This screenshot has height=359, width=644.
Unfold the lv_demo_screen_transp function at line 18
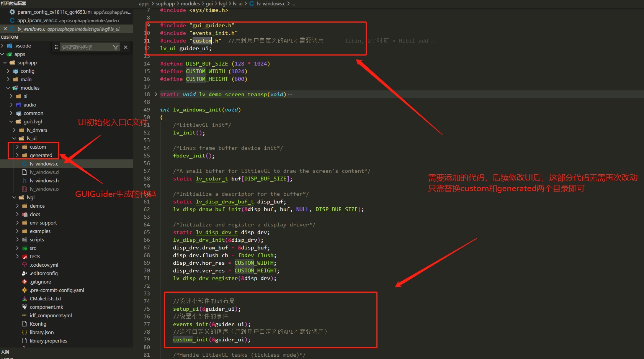(x=156, y=94)
